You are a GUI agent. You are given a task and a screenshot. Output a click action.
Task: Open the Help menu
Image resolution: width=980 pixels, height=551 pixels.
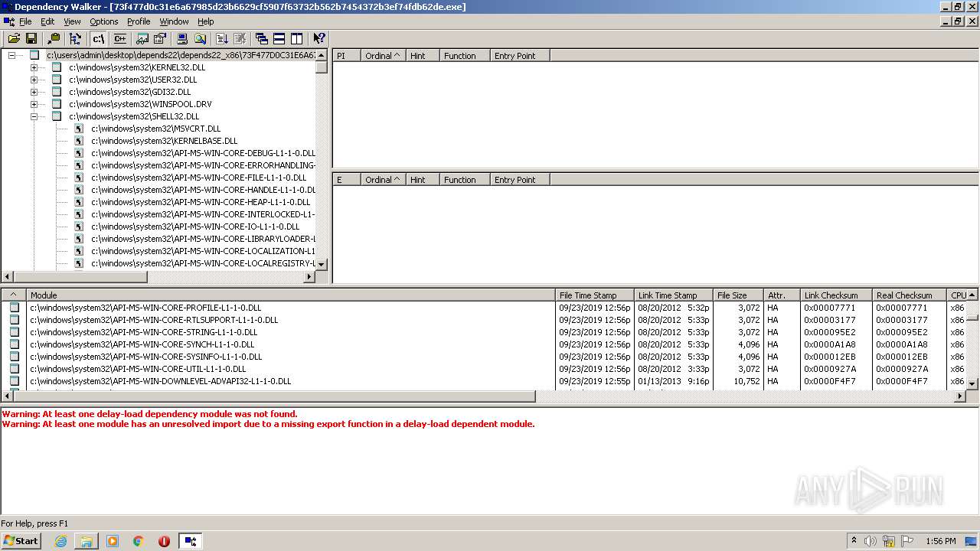206,21
